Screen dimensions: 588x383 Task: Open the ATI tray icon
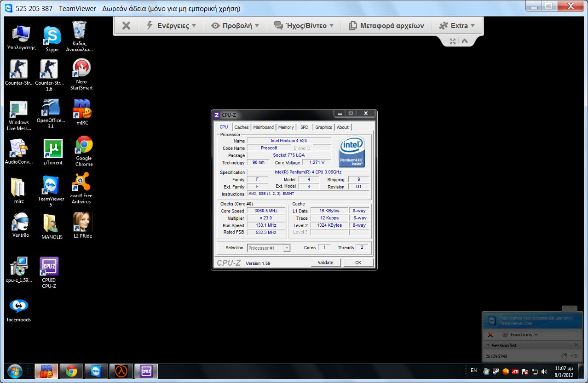point(516,371)
